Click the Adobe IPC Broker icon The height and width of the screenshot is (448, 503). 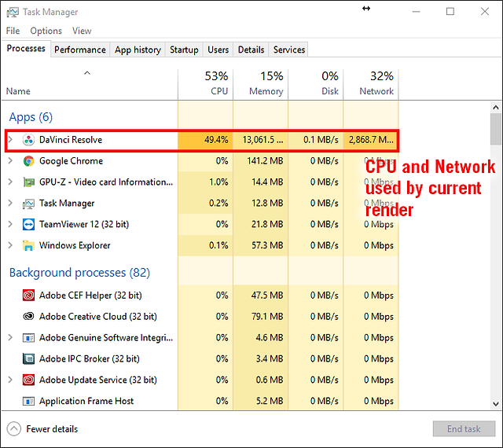tap(28, 358)
